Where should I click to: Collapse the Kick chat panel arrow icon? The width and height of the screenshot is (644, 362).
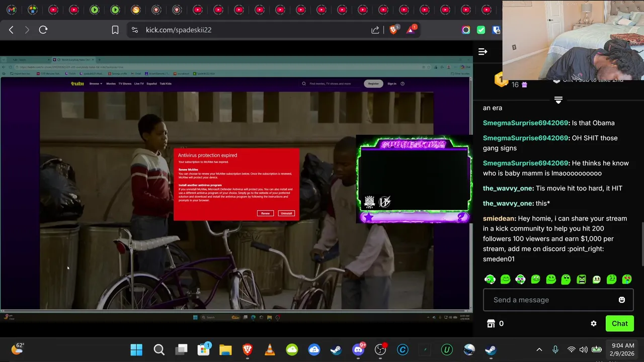point(482,51)
